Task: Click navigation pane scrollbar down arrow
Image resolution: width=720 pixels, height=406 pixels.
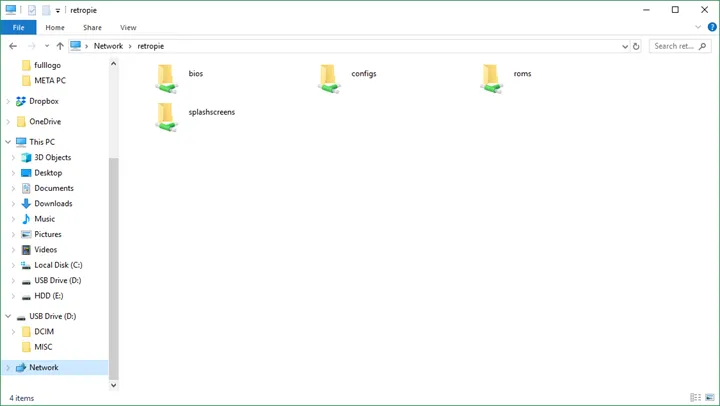Action: [x=113, y=385]
